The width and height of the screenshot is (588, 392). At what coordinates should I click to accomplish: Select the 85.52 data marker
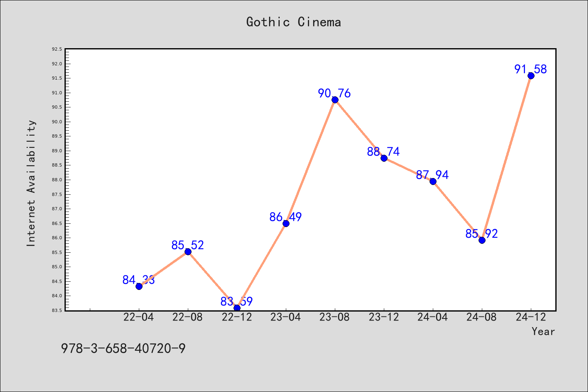[x=188, y=252]
